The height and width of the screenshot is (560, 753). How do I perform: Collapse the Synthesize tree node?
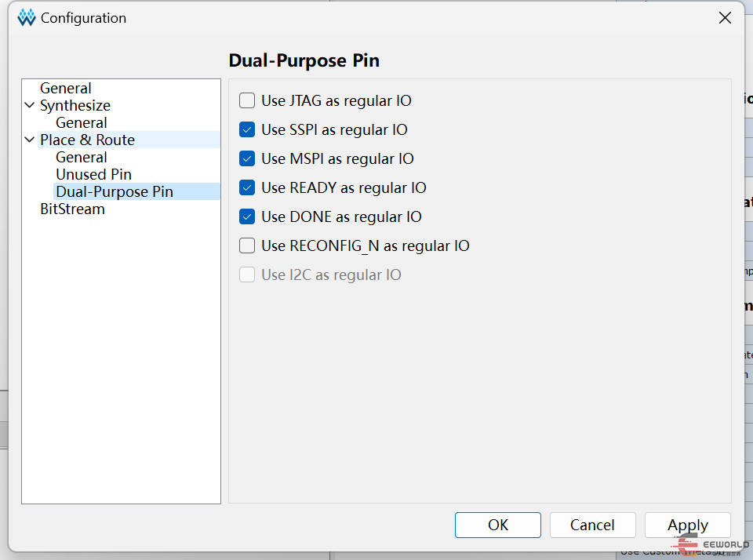click(30, 105)
